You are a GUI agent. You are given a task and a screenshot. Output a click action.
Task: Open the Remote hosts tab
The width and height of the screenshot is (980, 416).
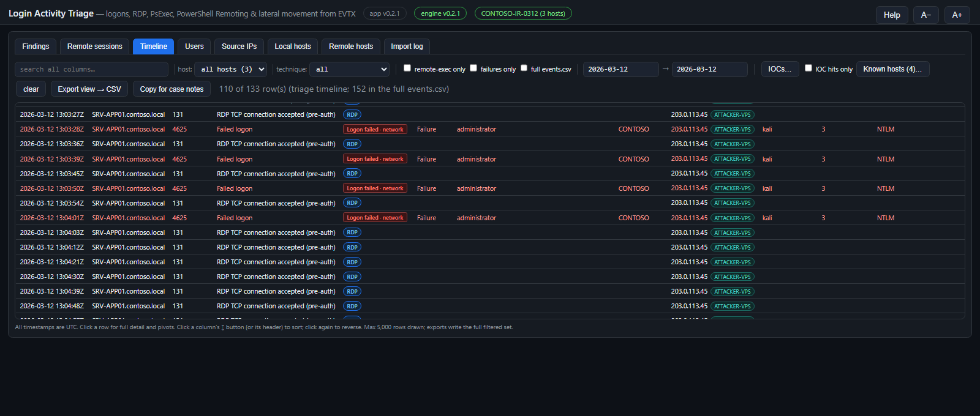pyautogui.click(x=351, y=46)
